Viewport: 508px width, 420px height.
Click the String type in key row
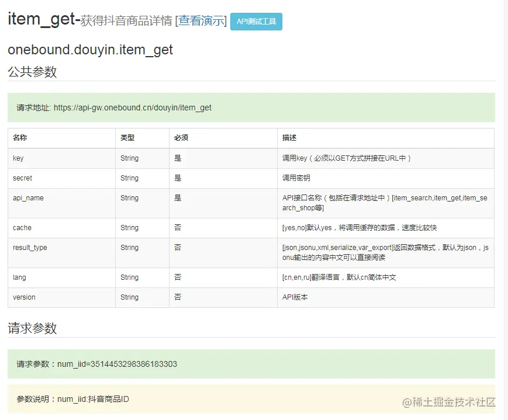[x=130, y=158]
